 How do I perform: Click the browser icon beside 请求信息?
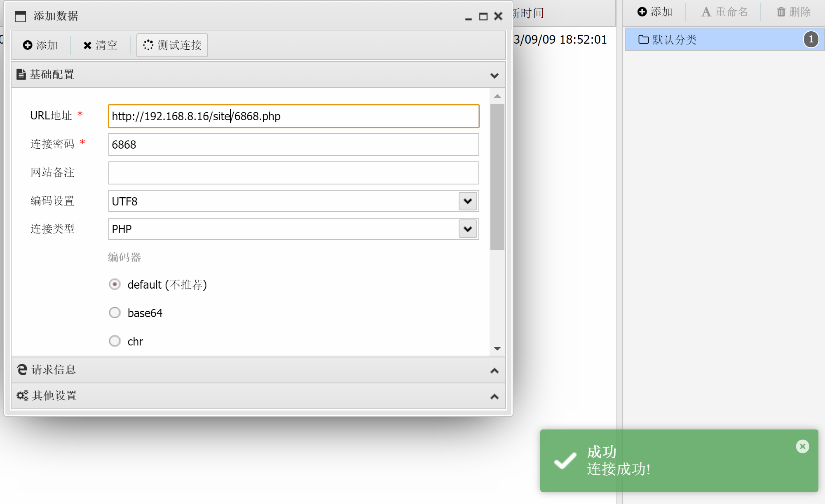coord(22,370)
